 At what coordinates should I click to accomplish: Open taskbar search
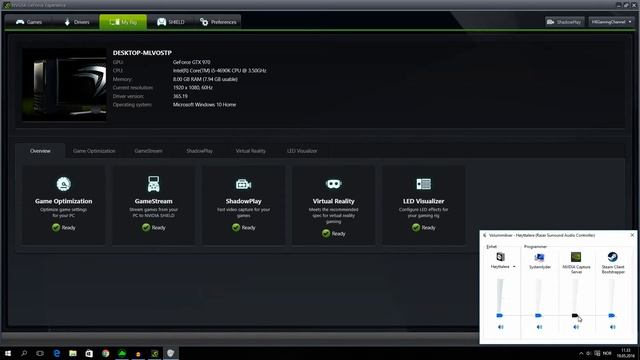click(x=24, y=353)
